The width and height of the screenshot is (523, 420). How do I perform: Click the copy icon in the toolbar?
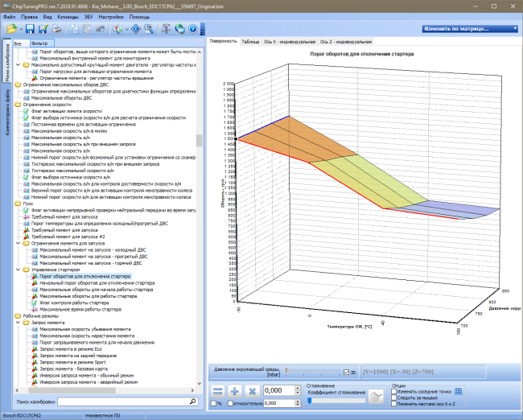click(x=74, y=29)
